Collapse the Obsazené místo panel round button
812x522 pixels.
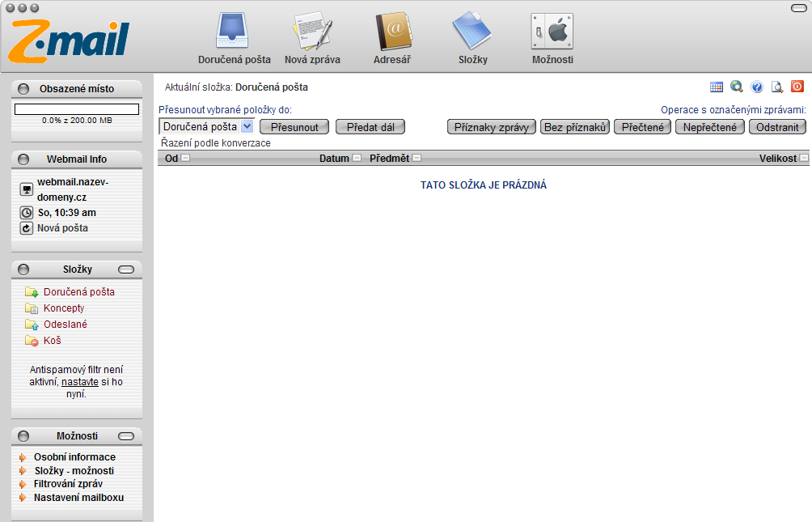23,89
